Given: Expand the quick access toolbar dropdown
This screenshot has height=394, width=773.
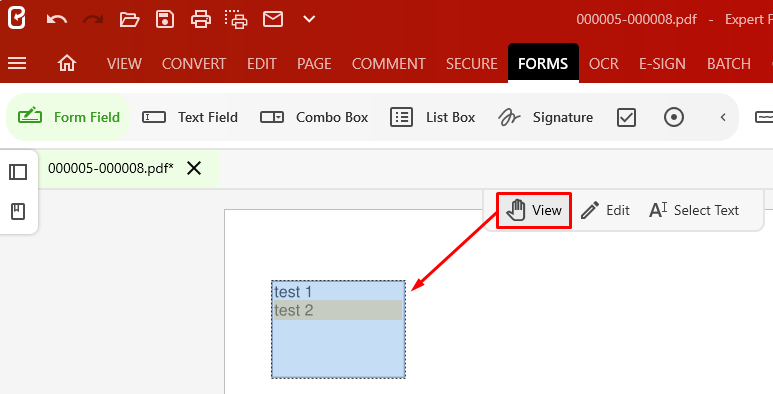Looking at the screenshot, I should pyautogui.click(x=309, y=19).
